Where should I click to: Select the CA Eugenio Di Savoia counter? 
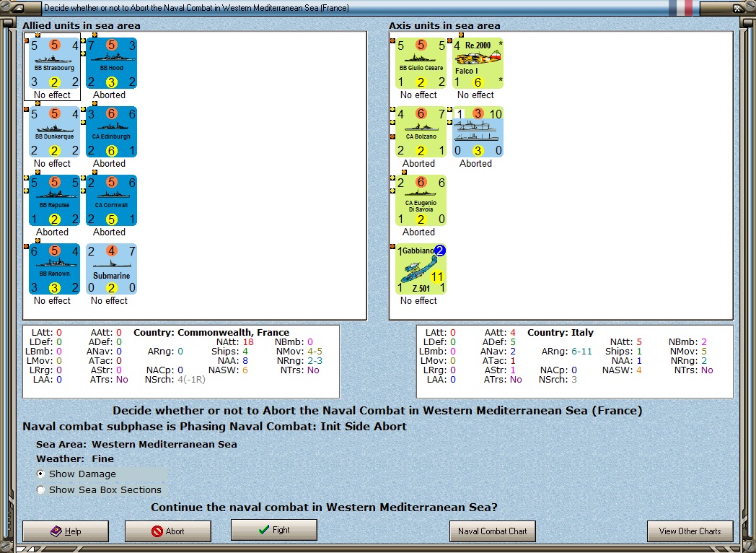[421, 200]
